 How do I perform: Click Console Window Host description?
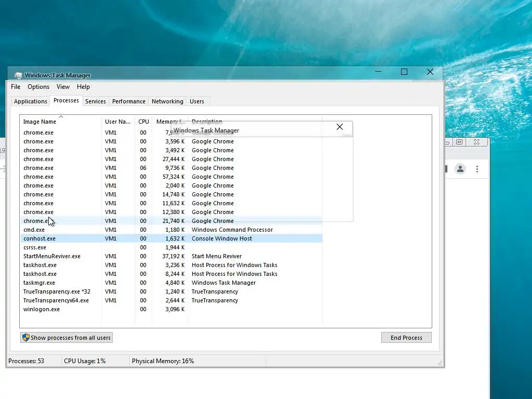(221, 238)
